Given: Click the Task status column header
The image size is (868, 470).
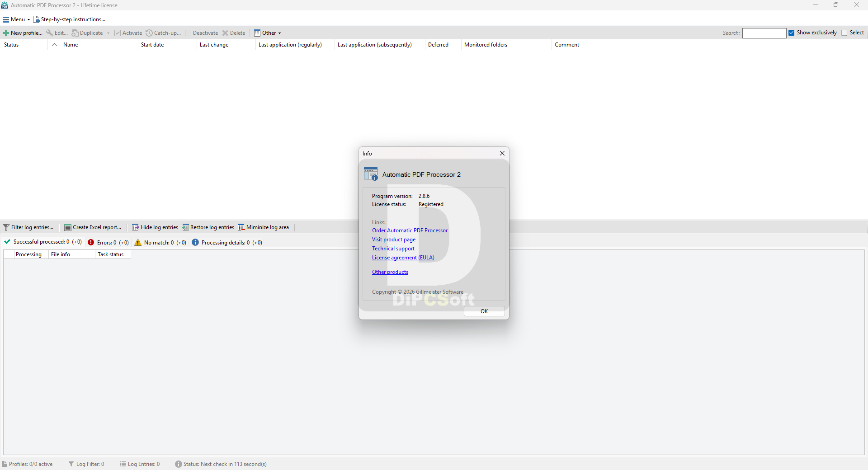Looking at the screenshot, I should (113, 254).
